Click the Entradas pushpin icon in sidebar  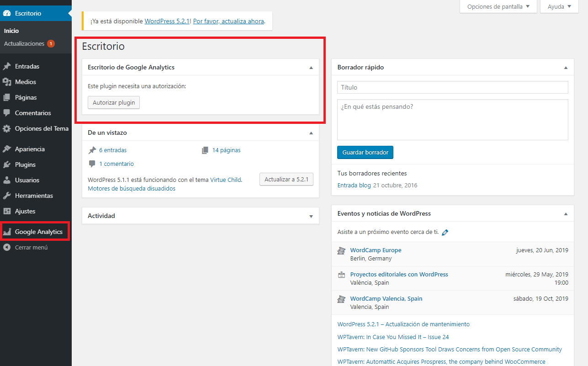point(7,66)
